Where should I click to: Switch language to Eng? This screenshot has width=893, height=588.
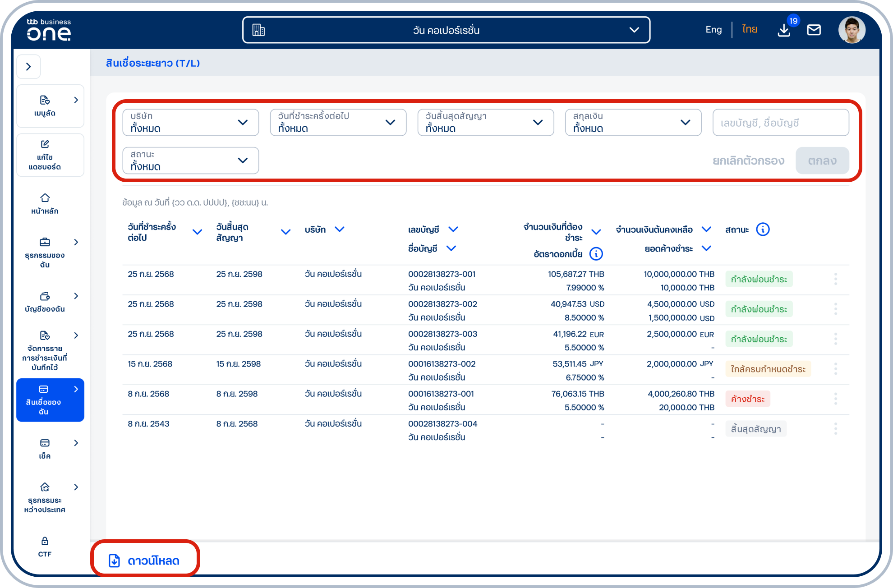[713, 30]
